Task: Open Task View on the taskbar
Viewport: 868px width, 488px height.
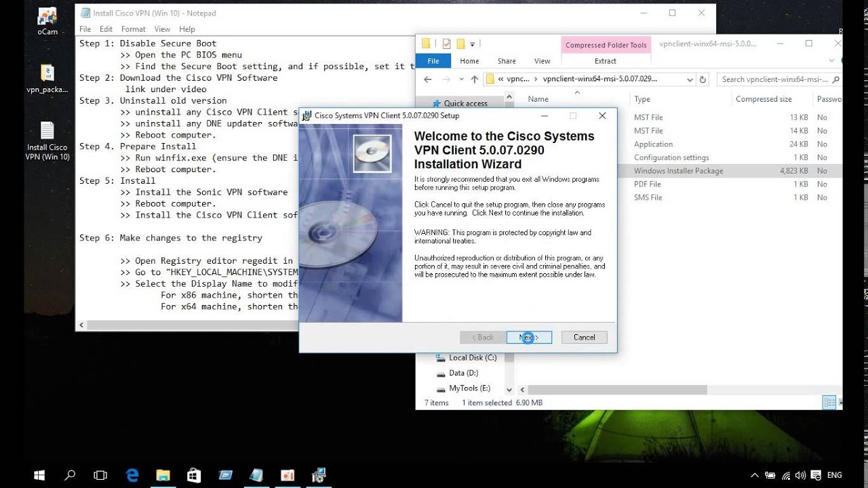Action: (100, 475)
